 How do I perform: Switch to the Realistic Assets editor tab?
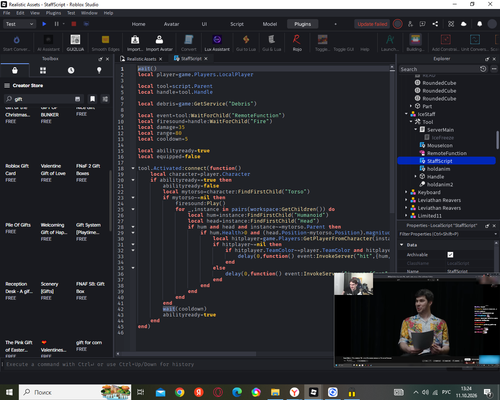coord(141,59)
